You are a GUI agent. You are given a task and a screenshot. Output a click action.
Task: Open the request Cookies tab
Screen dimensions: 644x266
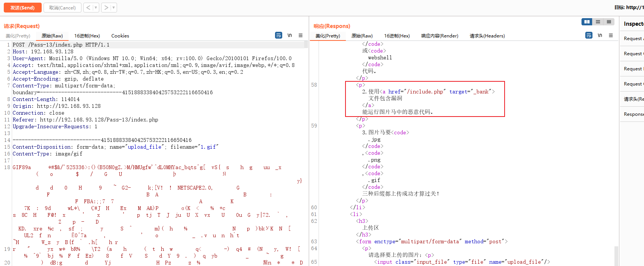[x=120, y=36]
